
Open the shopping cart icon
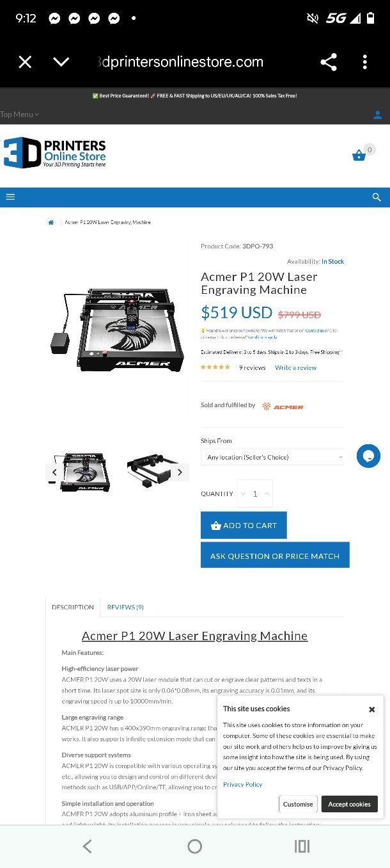tap(359, 155)
